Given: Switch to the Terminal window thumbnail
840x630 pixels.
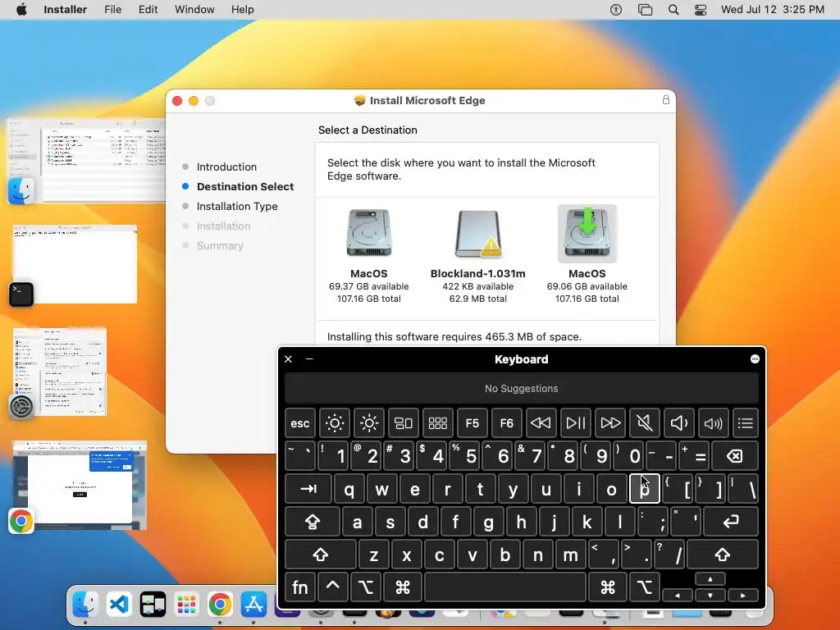Looking at the screenshot, I should pos(74,265).
